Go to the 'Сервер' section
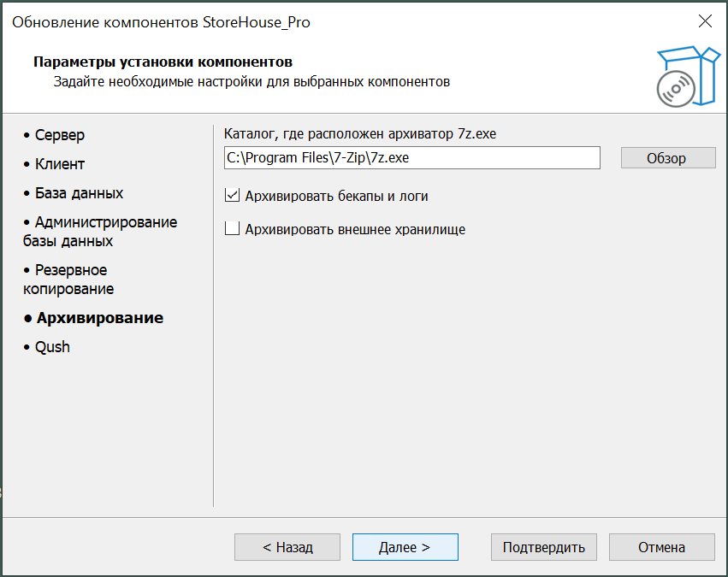 click(x=59, y=135)
